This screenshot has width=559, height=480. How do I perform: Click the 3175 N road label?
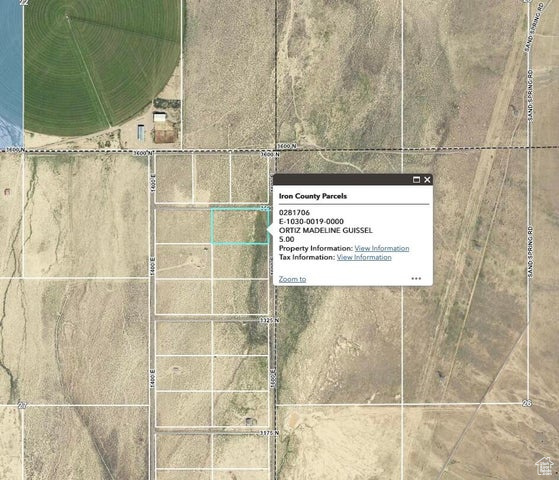pos(270,433)
